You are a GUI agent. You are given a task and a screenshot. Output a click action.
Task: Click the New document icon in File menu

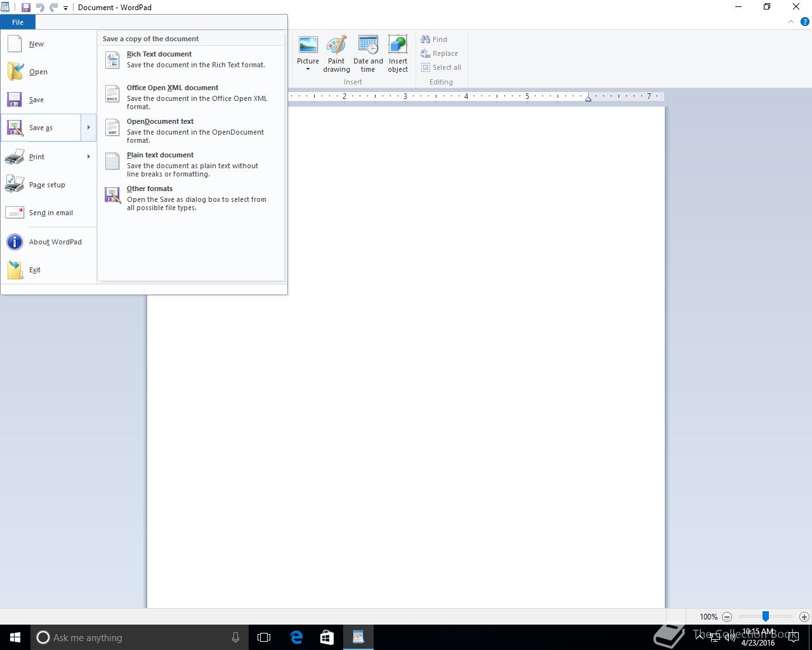(x=15, y=44)
